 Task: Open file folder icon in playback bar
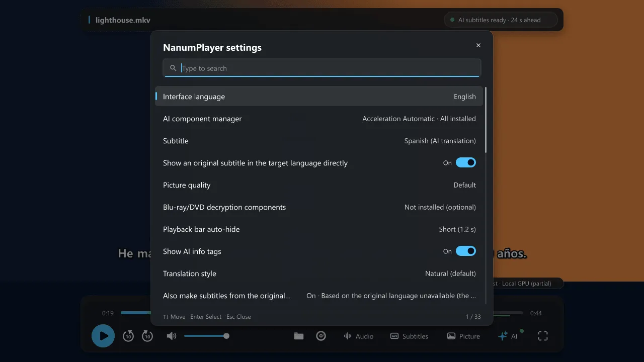(x=299, y=336)
